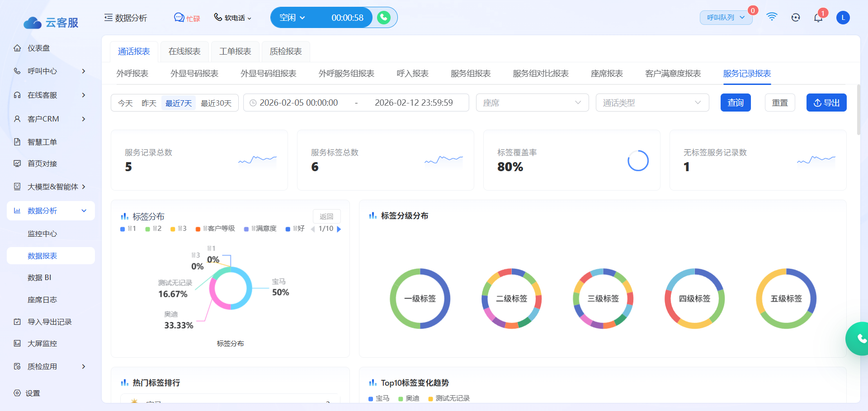Collapse the sidebar with the menu fold icon
The height and width of the screenshot is (411, 868).
point(108,18)
